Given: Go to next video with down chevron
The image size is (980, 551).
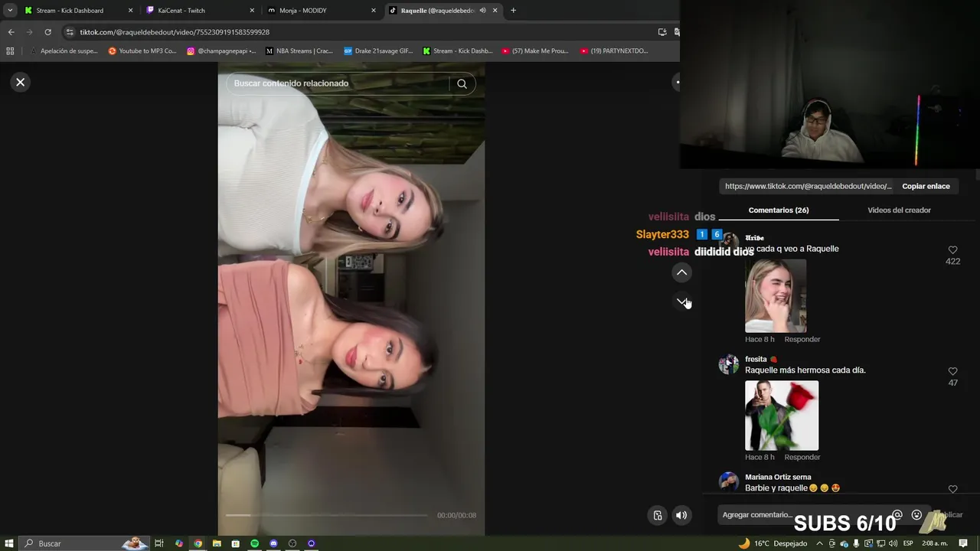Looking at the screenshot, I should click(x=681, y=302).
